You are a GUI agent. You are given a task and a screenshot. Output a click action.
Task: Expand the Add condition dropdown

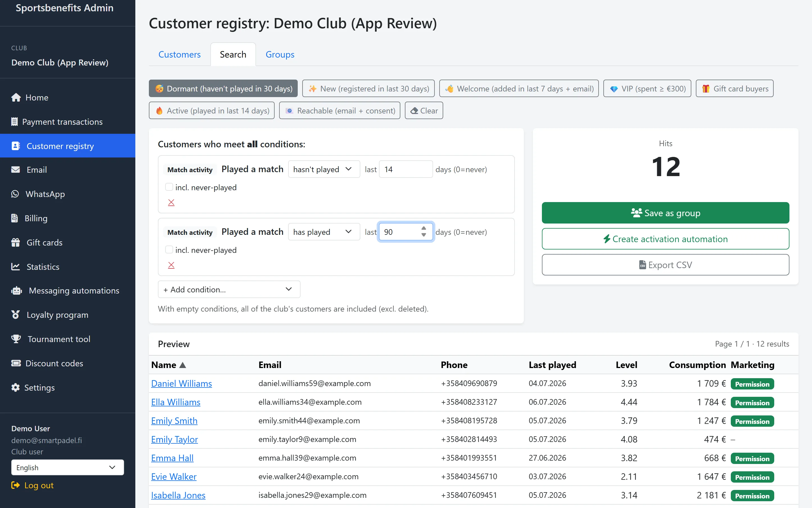(x=229, y=289)
